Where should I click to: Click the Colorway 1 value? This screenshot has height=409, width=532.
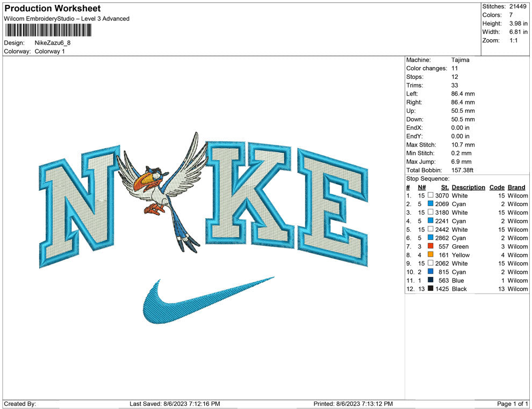pos(49,52)
